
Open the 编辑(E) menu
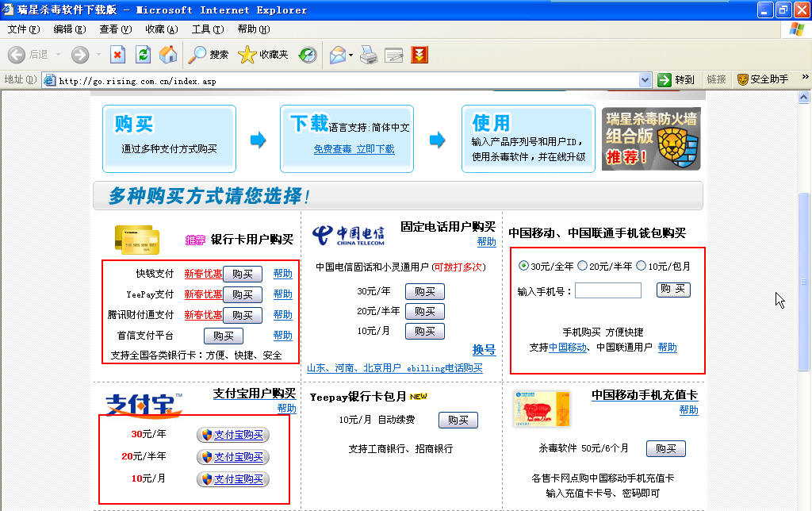pos(70,29)
